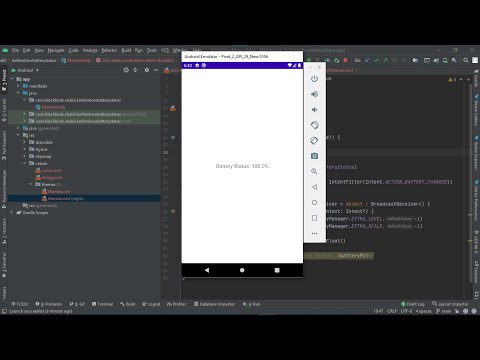Open strings.xml in the project tree

49,178
